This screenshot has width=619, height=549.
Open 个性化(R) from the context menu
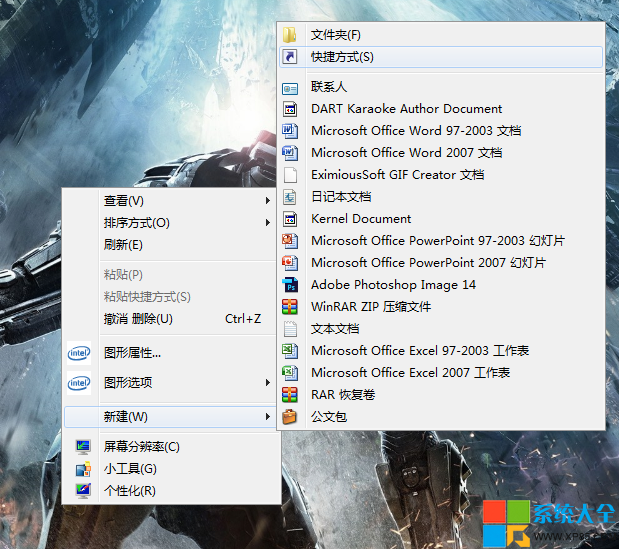click(171, 491)
